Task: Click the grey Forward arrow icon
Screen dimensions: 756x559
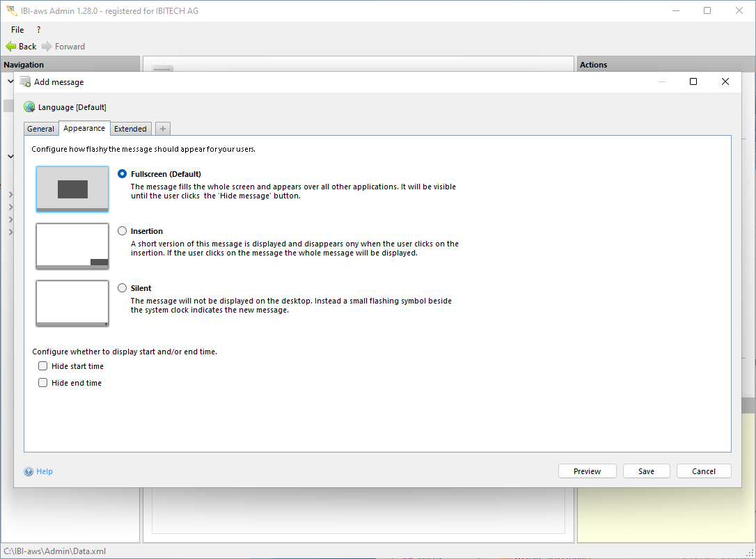Action: point(47,47)
